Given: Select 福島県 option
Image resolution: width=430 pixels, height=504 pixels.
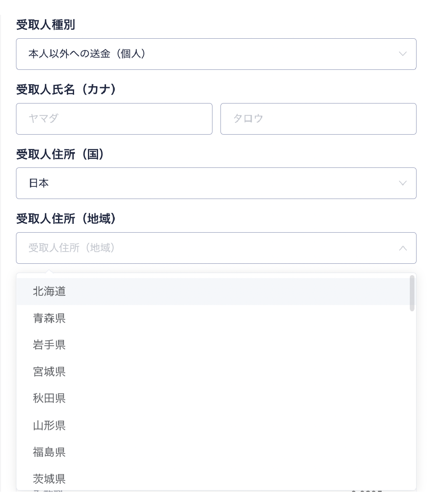Looking at the screenshot, I should pos(50,452).
